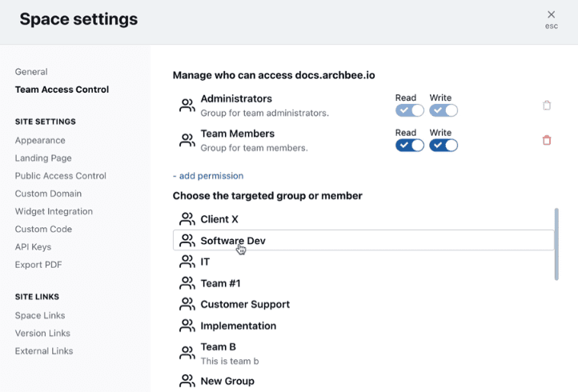578x392 pixels.
Task: Click the group icon beside Implementation
Action: 187,326
